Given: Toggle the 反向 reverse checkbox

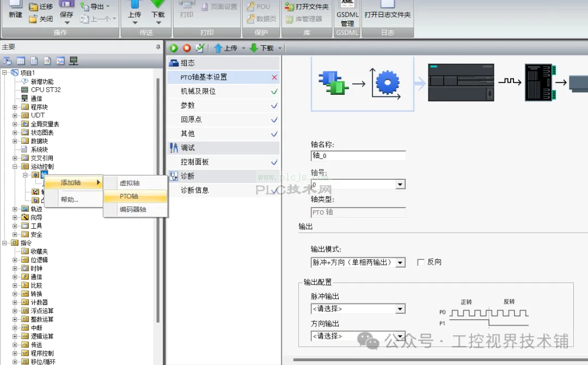Looking at the screenshot, I should point(420,262).
